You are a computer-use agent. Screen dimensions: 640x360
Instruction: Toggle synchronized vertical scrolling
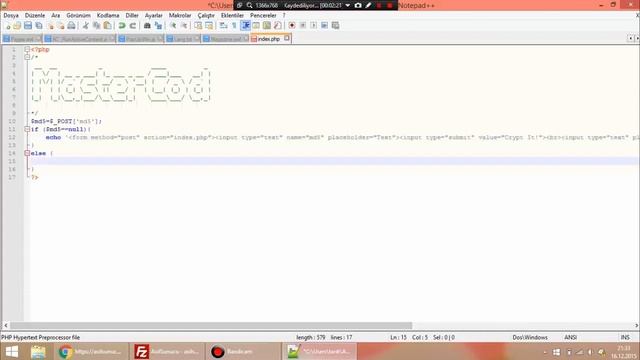(198, 26)
